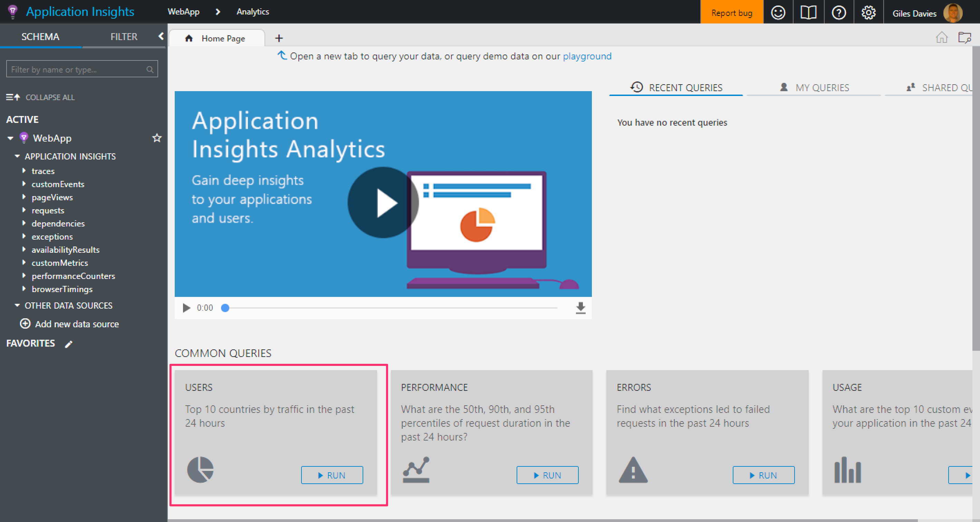Open the documentation book icon
This screenshot has height=522, width=980.
click(808, 12)
